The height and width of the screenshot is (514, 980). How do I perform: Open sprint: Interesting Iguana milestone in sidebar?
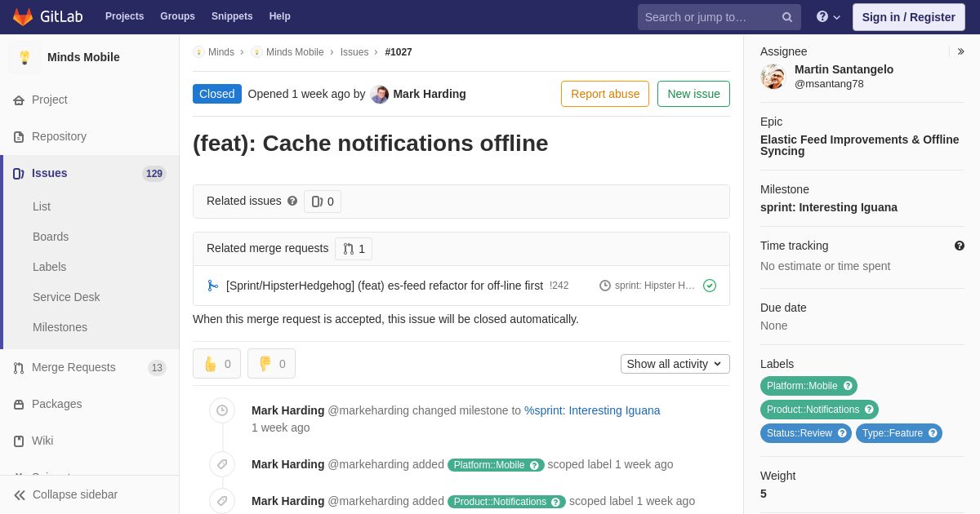[x=829, y=207]
